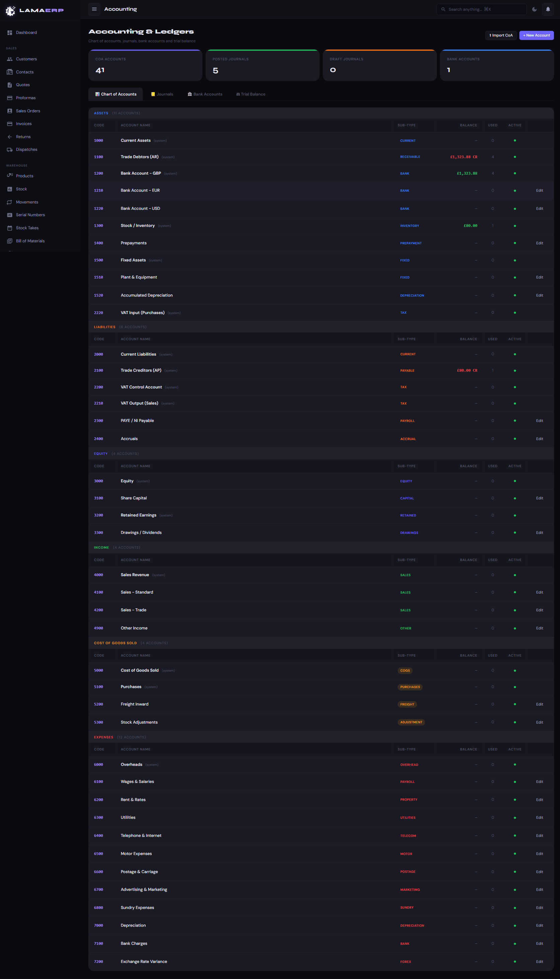Open Stock Takes in the sidebar
This screenshot has height=979, width=560.
(x=27, y=228)
